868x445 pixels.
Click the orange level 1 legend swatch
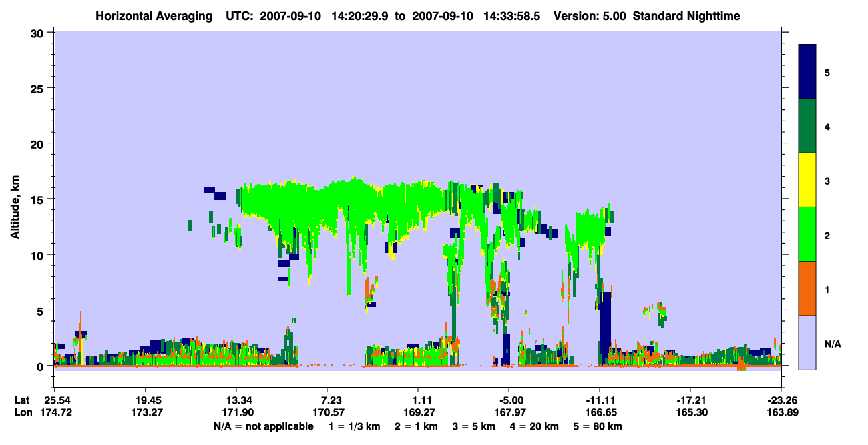pyautogui.click(x=807, y=288)
